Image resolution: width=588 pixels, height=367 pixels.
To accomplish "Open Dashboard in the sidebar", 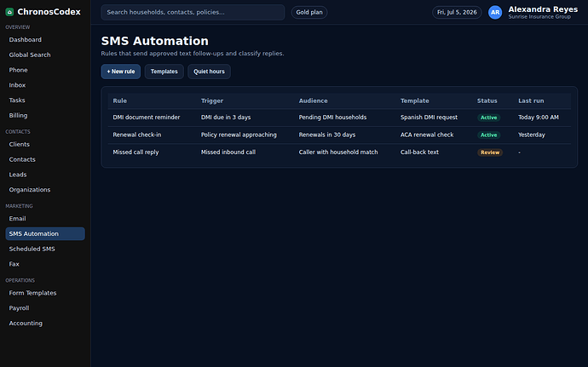I will pos(45,40).
